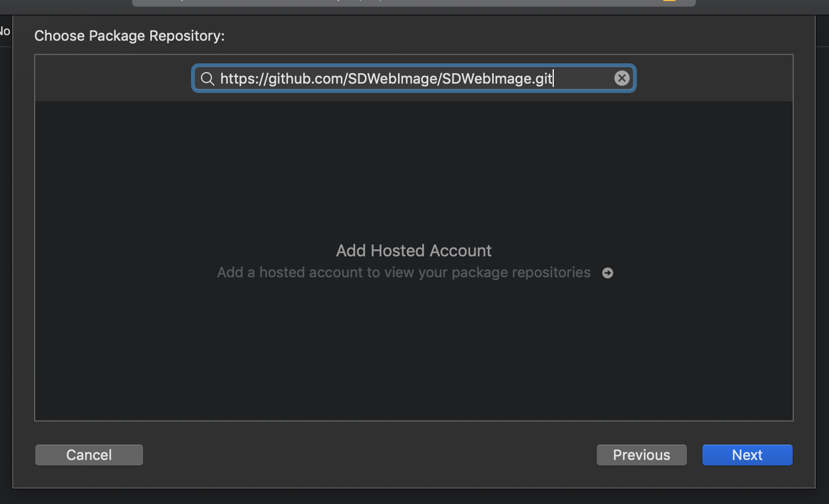Viewport: 829px width, 504px height.
Task: Click 'Add a hosted account to view your package repositories'
Action: (403, 272)
